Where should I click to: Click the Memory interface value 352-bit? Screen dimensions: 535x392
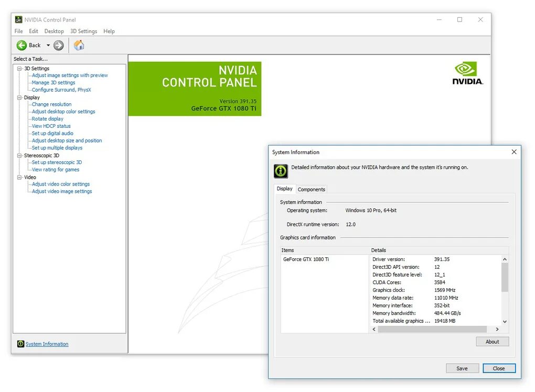[x=442, y=306]
